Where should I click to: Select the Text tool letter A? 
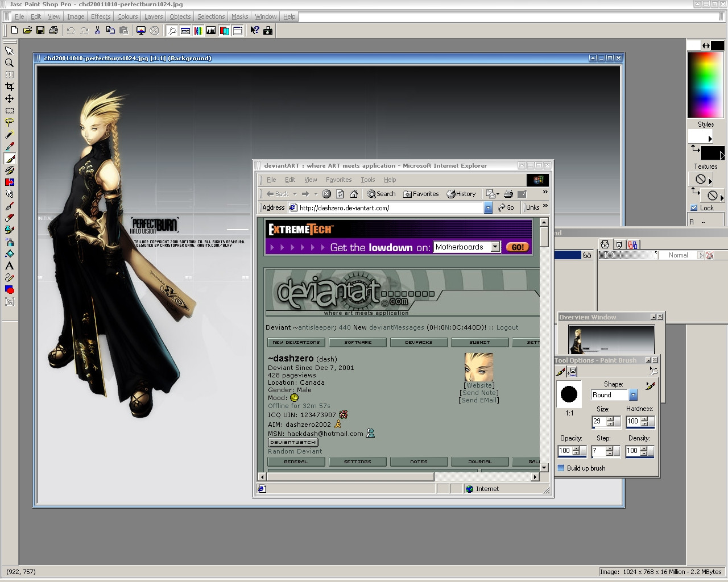(x=10, y=265)
